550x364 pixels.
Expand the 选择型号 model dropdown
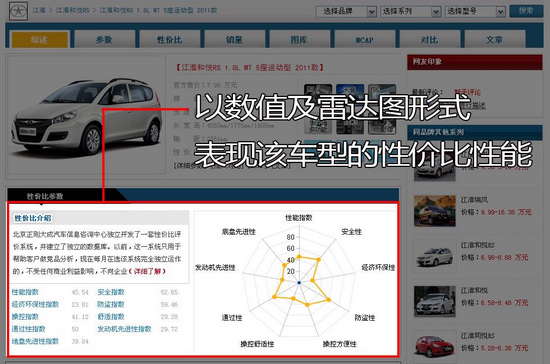(x=475, y=12)
